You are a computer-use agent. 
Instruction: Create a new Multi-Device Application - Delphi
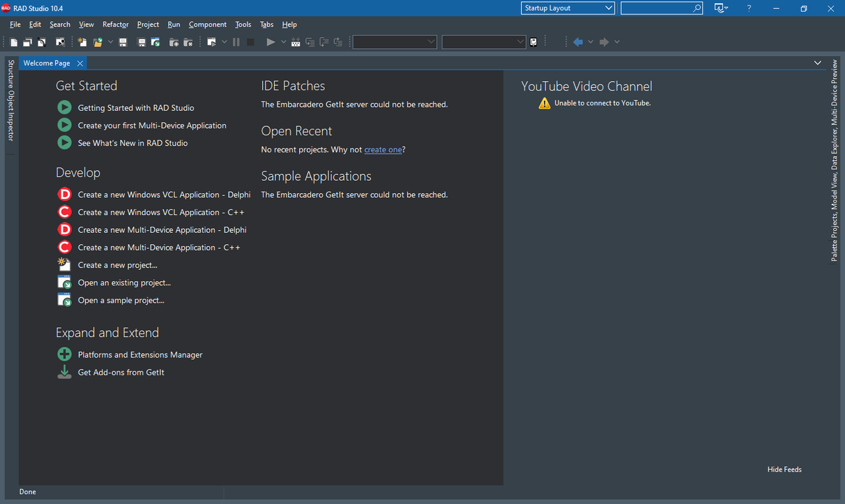click(x=162, y=230)
